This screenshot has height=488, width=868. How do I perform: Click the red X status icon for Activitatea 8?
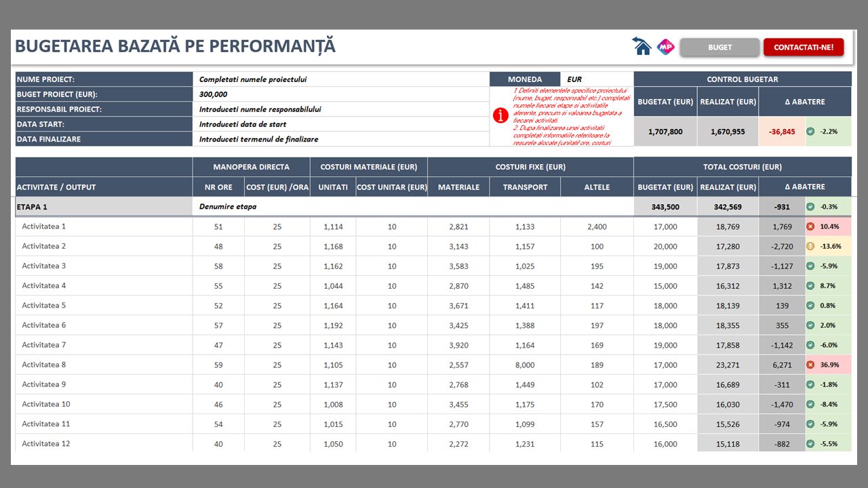point(810,365)
